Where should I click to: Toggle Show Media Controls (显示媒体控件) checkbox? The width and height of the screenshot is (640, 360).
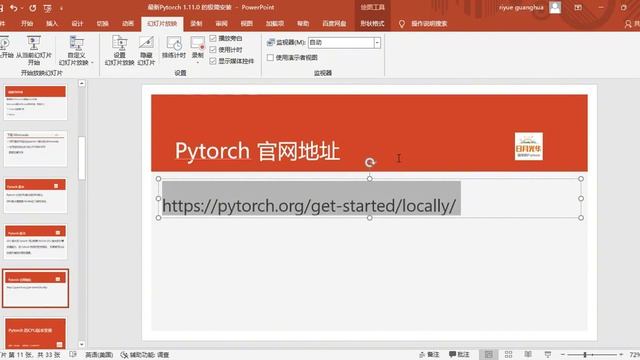click(x=213, y=61)
